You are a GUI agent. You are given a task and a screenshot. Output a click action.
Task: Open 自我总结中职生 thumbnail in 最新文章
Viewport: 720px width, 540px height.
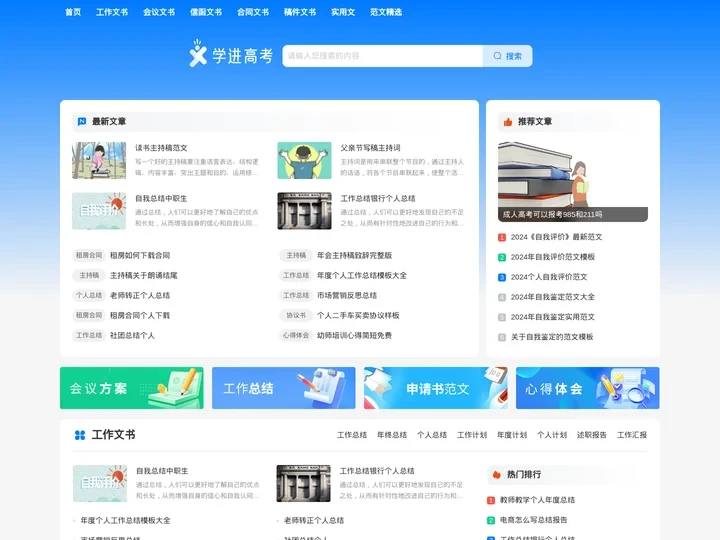(99, 211)
